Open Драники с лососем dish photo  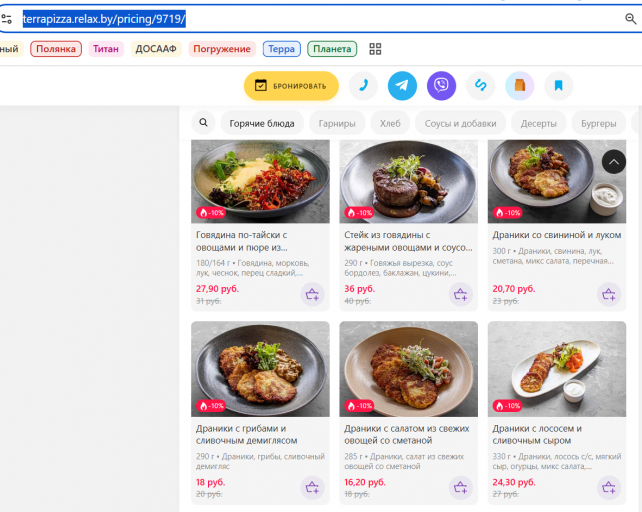pyautogui.click(x=557, y=369)
